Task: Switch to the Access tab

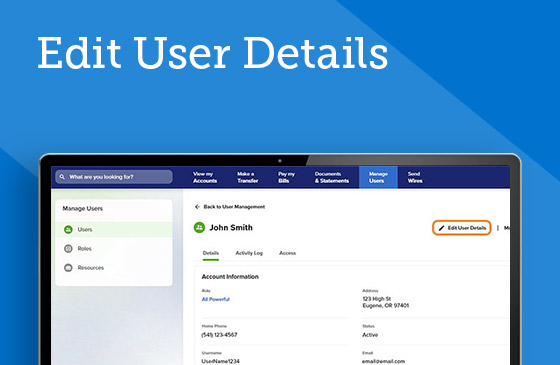Action: tap(288, 253)
